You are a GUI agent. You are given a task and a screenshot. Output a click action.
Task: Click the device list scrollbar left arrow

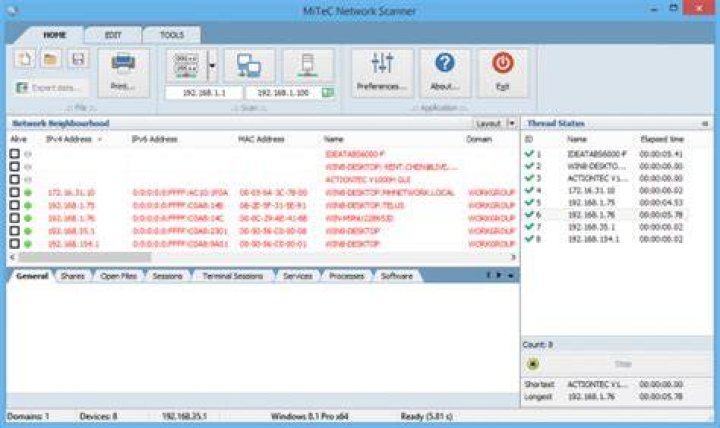[x=12, y=257]
